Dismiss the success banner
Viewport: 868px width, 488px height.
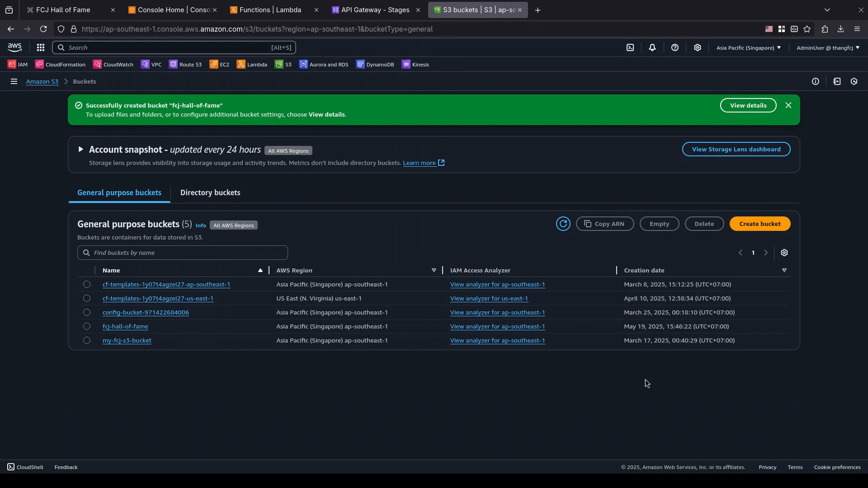pos(788,105)
